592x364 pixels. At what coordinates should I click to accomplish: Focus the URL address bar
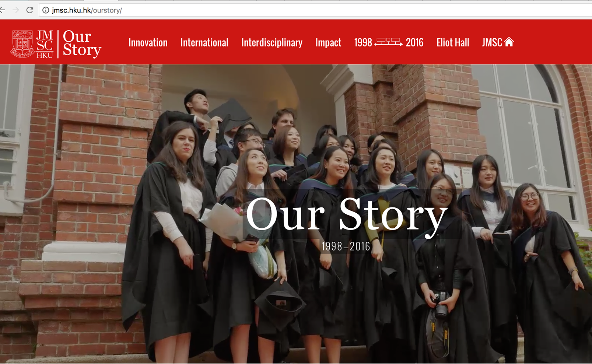click(317, 10)
